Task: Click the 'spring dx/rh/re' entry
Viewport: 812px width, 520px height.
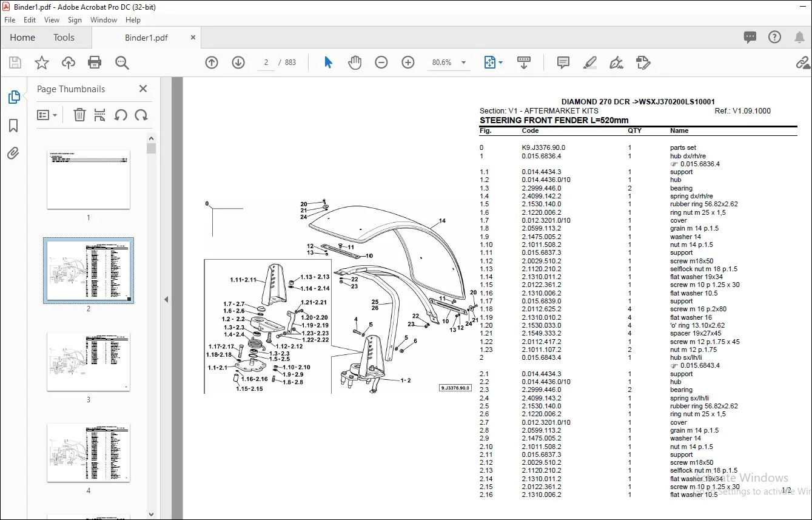Action: pyautogui.click(x=691, y=196)
